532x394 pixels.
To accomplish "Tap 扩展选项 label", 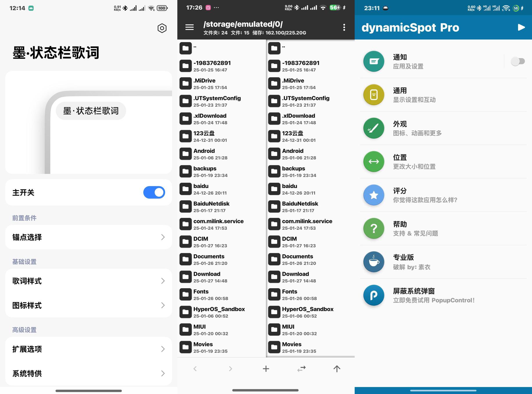I will coord(27,349).
